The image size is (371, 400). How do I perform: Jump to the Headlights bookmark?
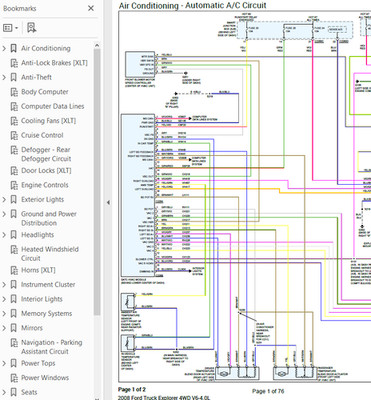[x=37, y=235]
